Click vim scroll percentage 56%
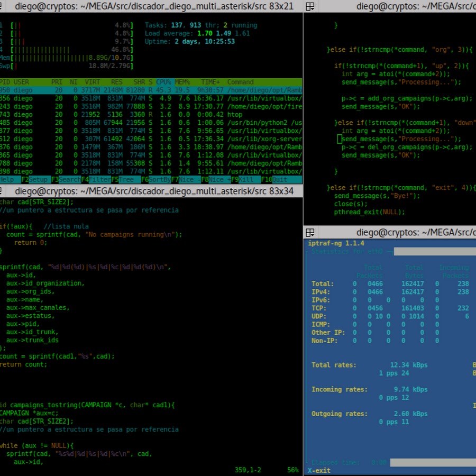476x476 pixels. [293, 470]
